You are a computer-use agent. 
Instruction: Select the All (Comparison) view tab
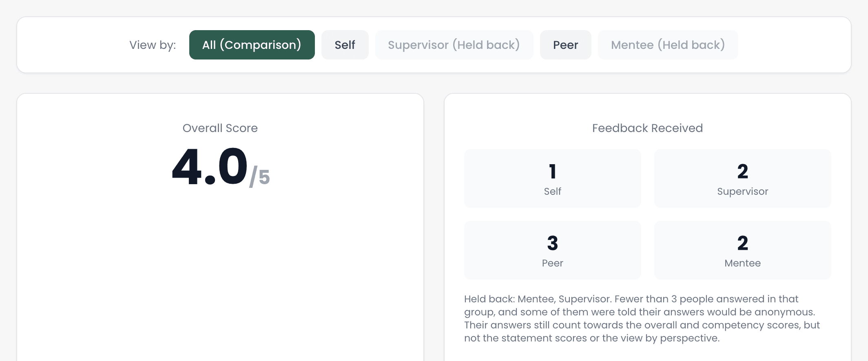(252, 45)
